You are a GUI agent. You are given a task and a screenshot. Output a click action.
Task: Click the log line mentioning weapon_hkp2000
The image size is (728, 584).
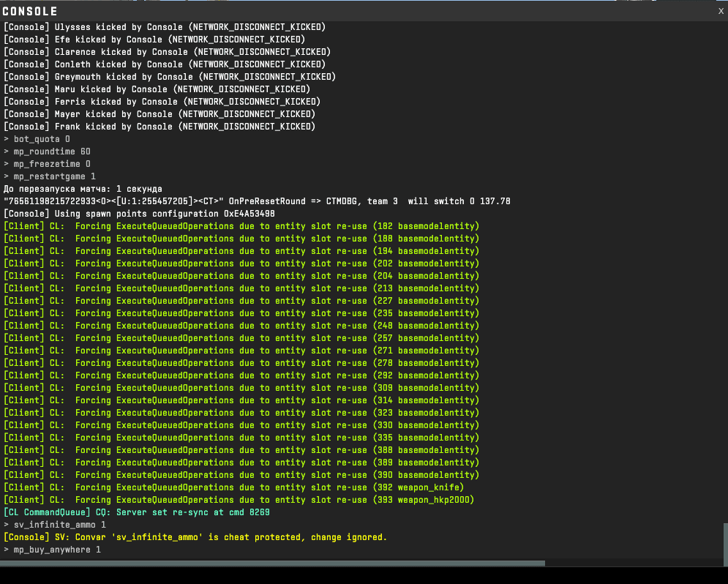(x=239, y=500)
